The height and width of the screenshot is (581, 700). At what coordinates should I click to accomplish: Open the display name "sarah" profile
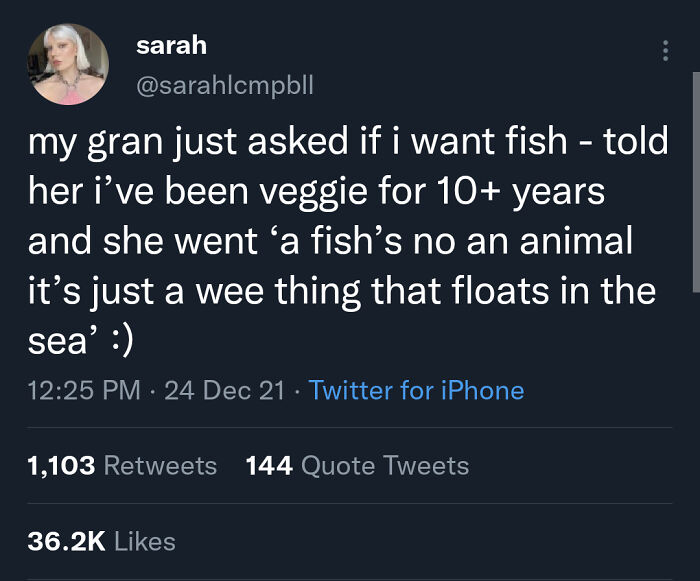tap(171, 45)
